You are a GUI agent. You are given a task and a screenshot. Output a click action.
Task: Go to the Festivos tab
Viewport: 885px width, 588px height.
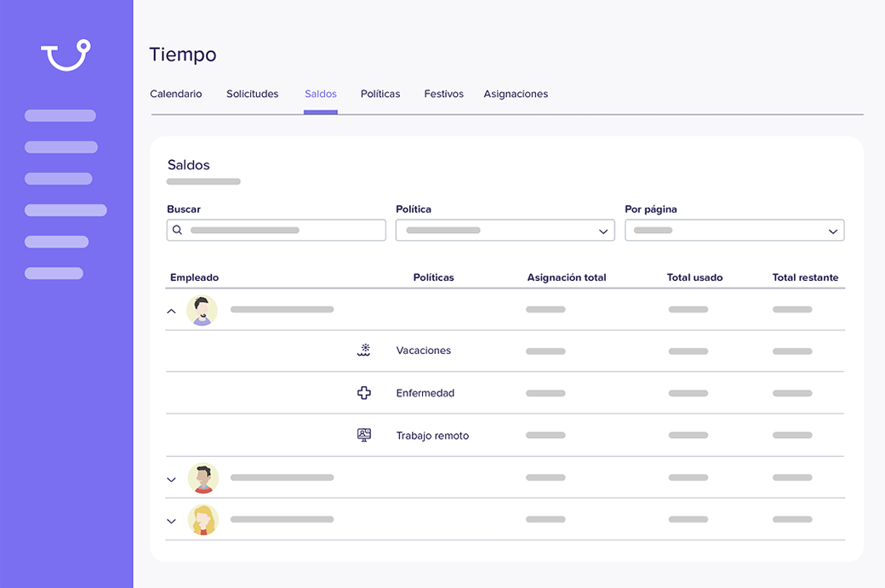tap(443, 94)
